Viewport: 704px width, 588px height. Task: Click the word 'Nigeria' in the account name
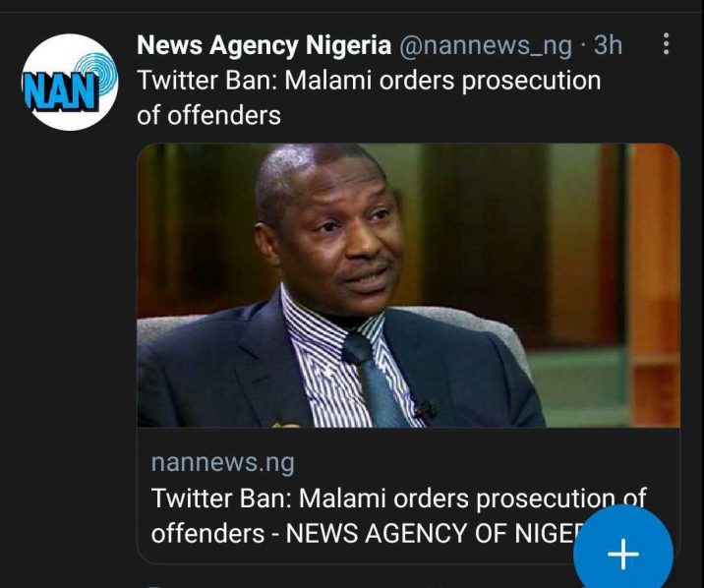(x=351, y=45)
